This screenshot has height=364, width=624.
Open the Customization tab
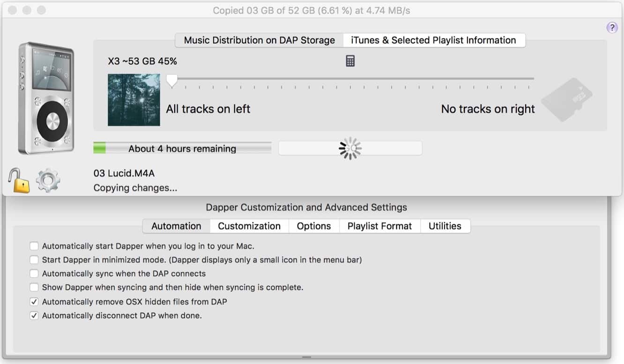tap(249, 226)
